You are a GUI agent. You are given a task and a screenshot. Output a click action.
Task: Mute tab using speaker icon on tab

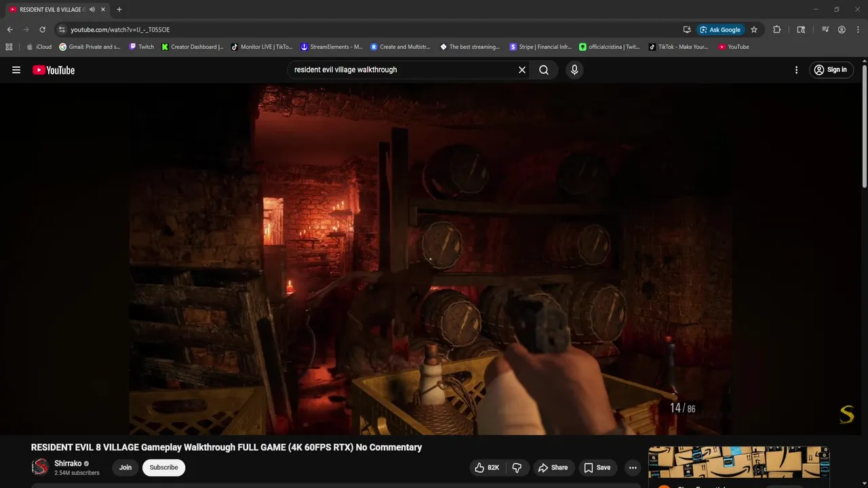click(x=92, y=9)
